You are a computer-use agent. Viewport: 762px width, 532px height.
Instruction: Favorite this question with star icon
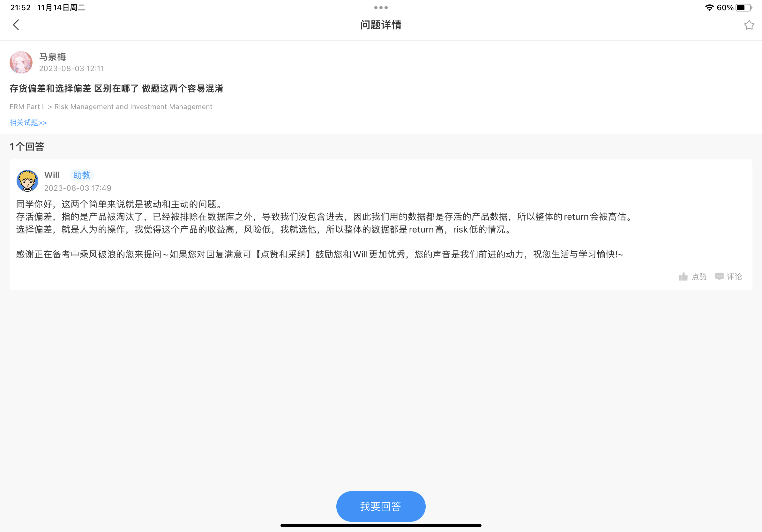(x=749, y=25)
